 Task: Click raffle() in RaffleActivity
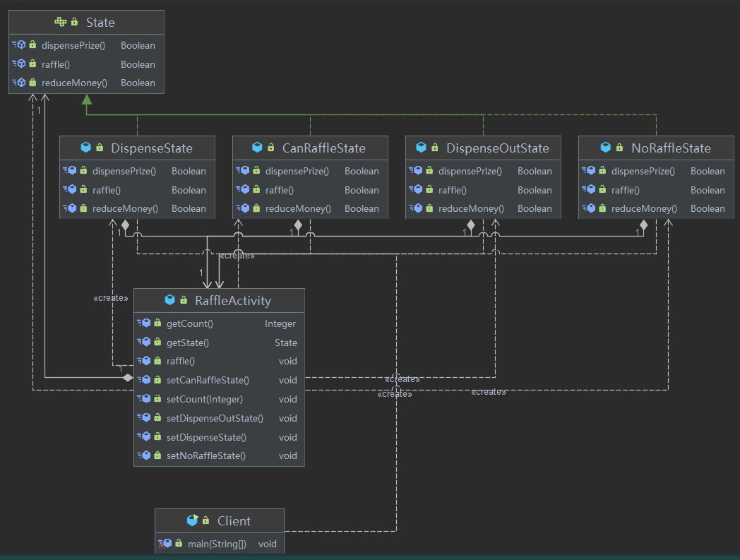click(x=181, y=362)
